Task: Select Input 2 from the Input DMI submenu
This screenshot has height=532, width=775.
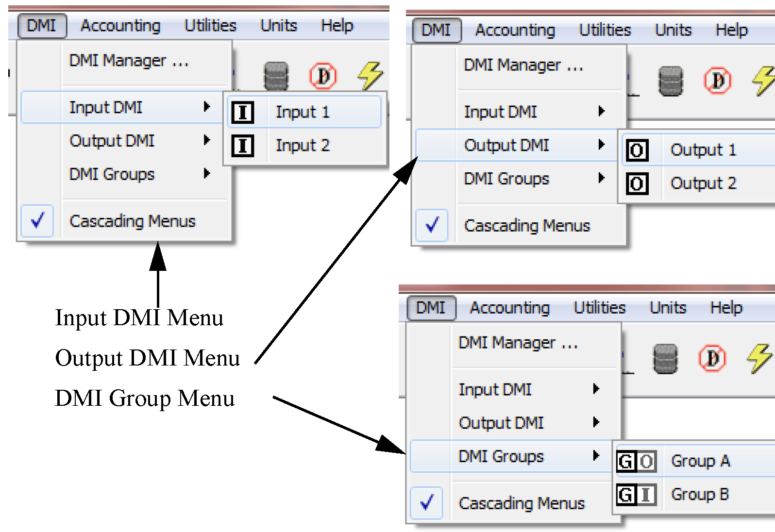Action: [x=303, y=146]
